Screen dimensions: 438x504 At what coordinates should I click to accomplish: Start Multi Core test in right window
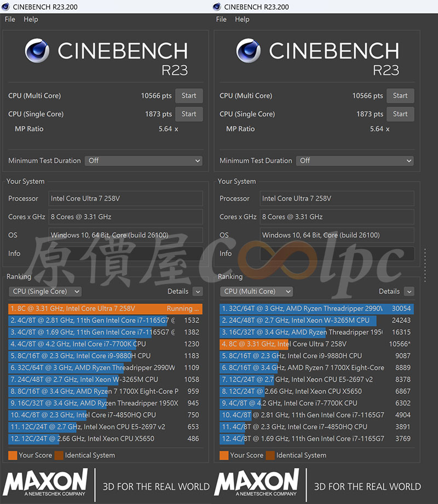click(x=400, y=96)
